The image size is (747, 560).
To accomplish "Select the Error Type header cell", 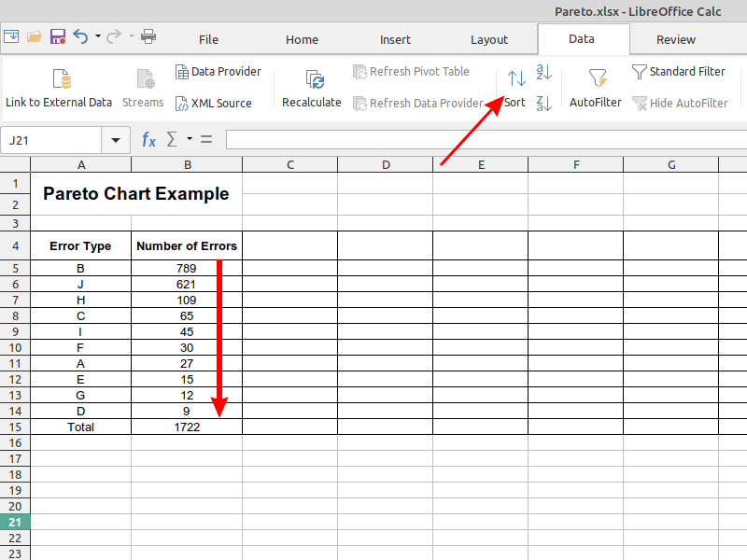I will click(81, 245).
